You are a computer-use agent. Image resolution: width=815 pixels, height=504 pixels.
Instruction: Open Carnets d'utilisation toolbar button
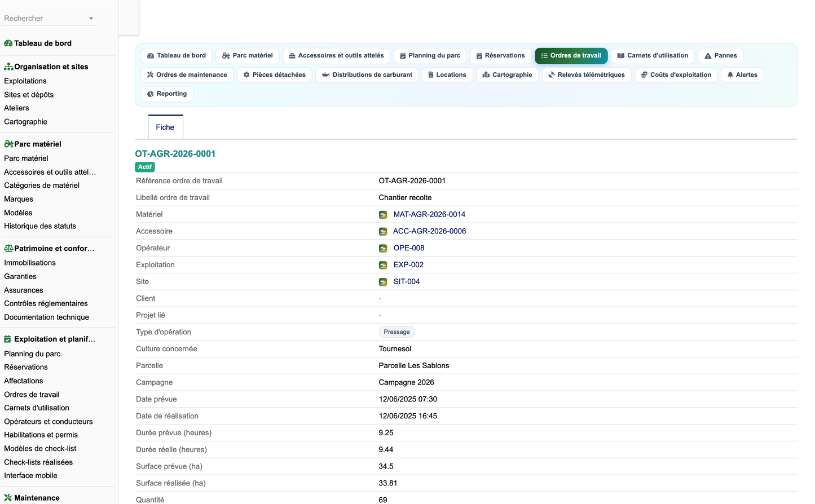coord(653,56)
